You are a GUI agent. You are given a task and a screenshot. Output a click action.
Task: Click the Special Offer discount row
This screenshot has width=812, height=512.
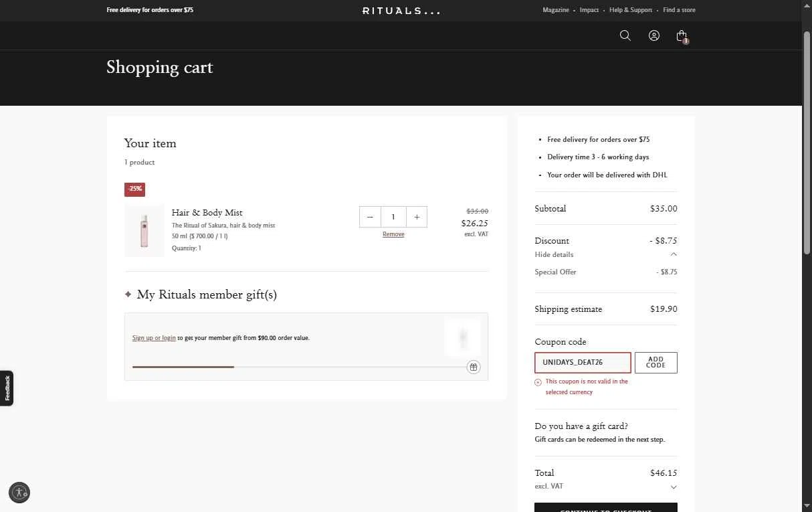click(x=606, y=272)
